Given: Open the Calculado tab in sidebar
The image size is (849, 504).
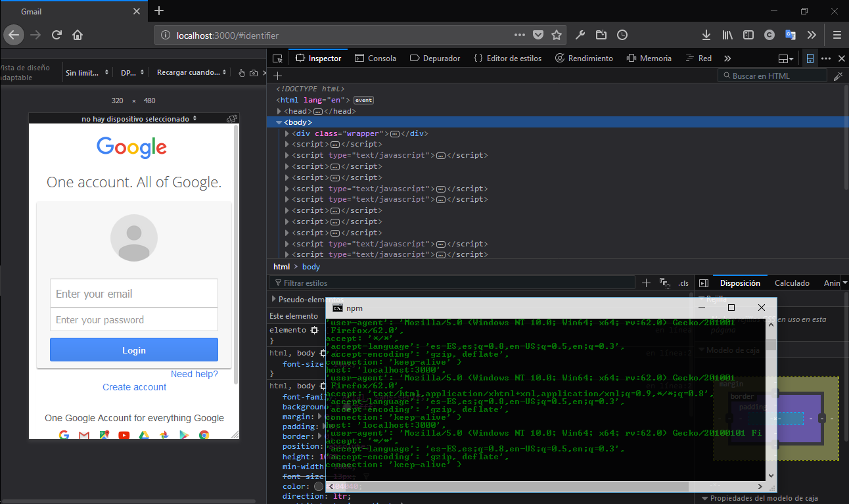Looking at the screenshot, I should click(792, 283).
